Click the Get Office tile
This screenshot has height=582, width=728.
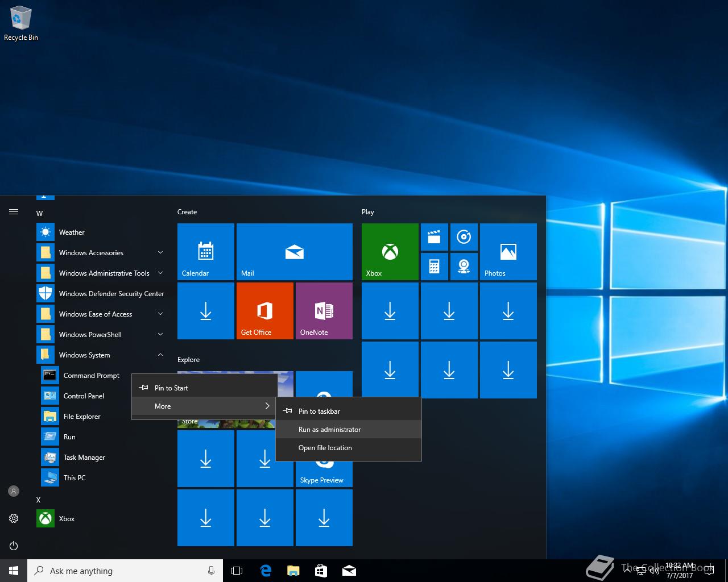(x=265, y=310)
